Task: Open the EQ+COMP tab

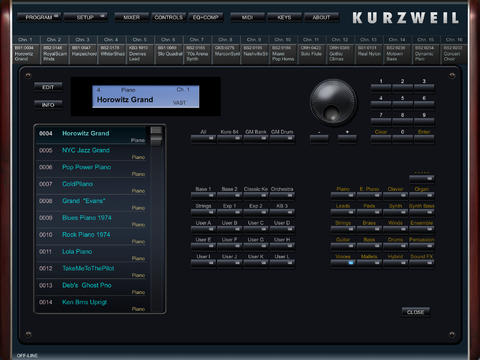Action: [206, 17]
